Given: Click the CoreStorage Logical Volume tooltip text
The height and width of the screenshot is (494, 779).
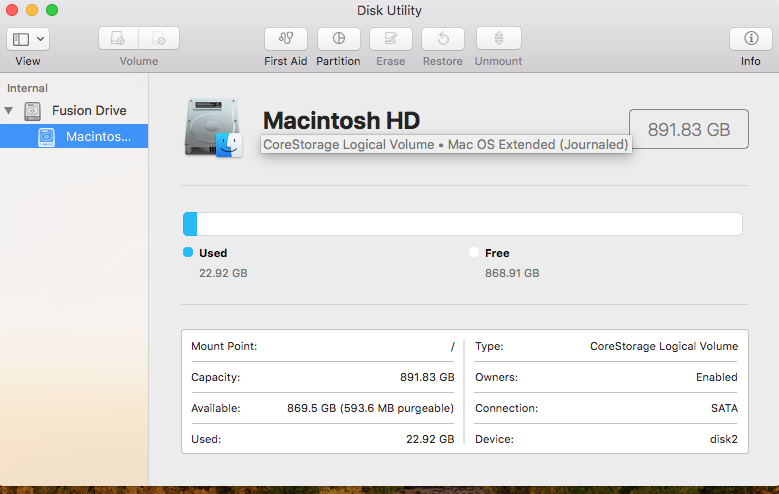Looking at the screenshot, I should click(446, 145).
